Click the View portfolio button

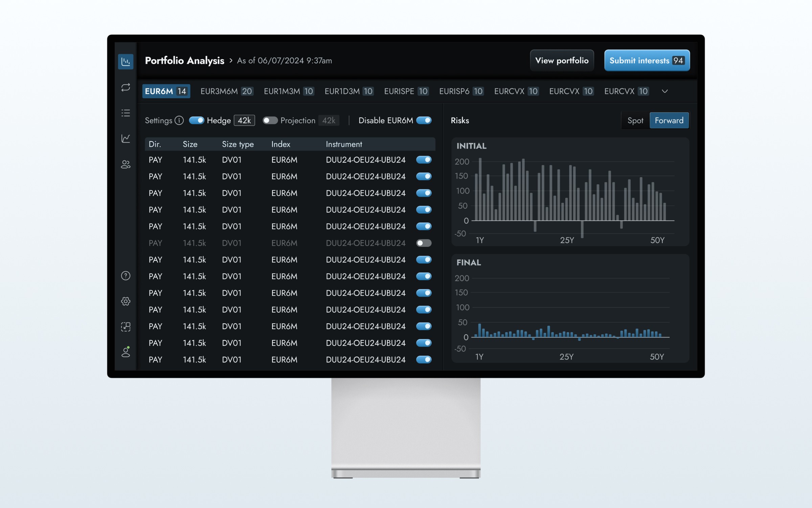click(562, 60)
